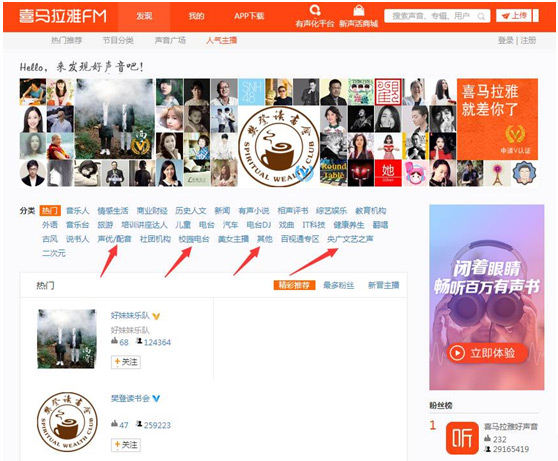Open the 好妹妹乐队 thumbnail image

67,339
